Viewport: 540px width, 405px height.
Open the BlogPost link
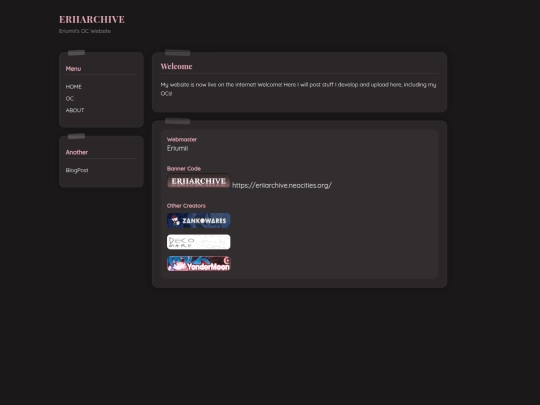pyautogui.click(x=77, y=170)
